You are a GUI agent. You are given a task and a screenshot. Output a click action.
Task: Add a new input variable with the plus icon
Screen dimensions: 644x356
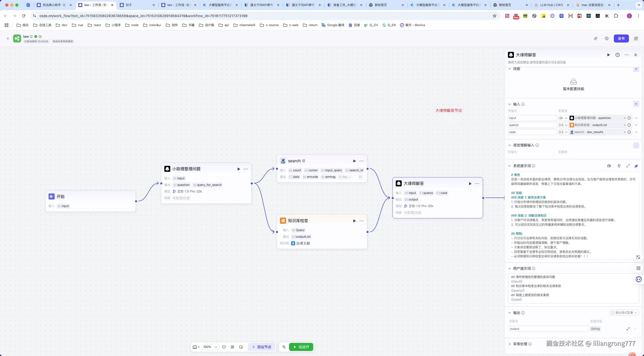tap(636, 104)
